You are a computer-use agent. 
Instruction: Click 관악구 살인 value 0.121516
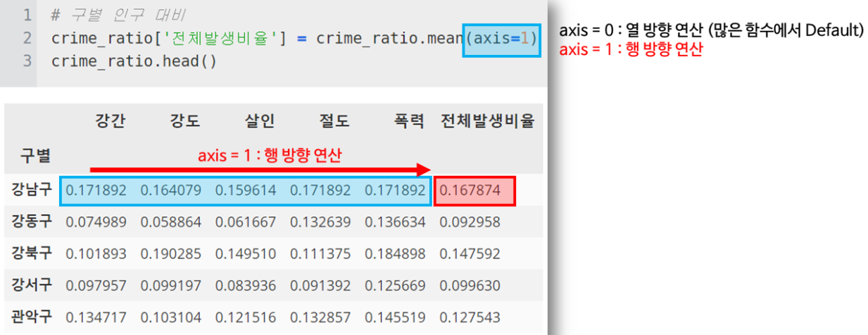(246, 317)
